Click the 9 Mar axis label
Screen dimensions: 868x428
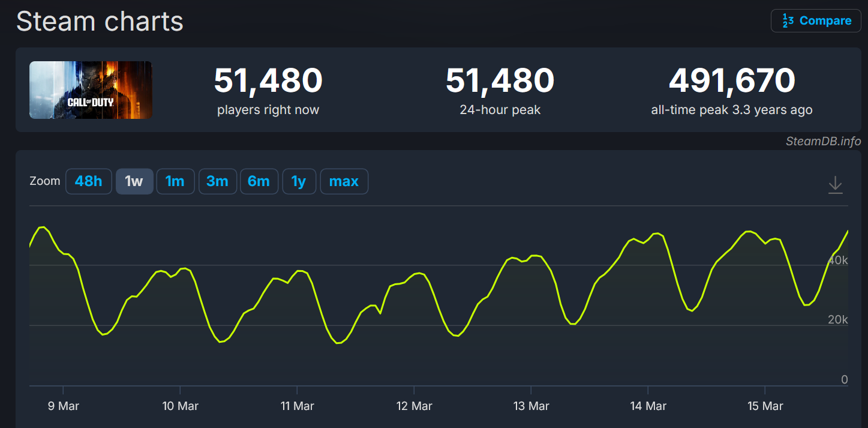pos(63,406)
